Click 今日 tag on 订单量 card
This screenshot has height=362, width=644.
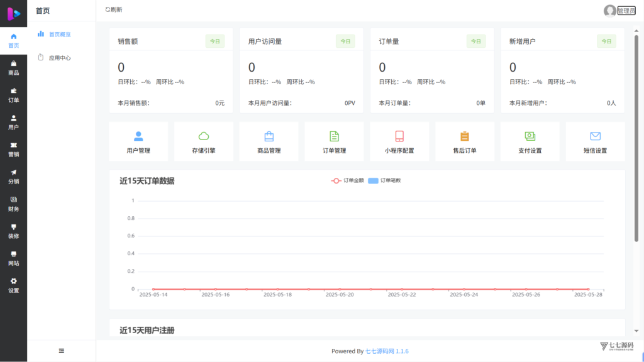point(476,41)
